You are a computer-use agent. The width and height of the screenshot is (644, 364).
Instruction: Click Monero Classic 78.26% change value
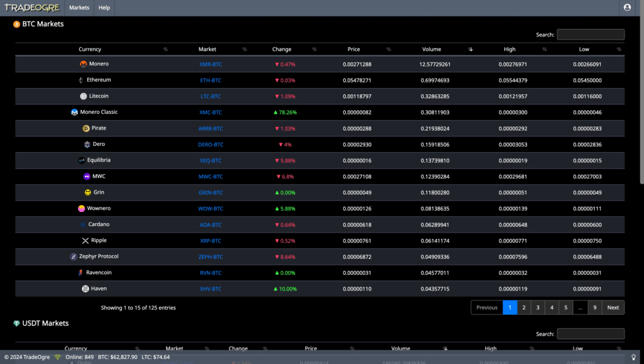point(285,113)
